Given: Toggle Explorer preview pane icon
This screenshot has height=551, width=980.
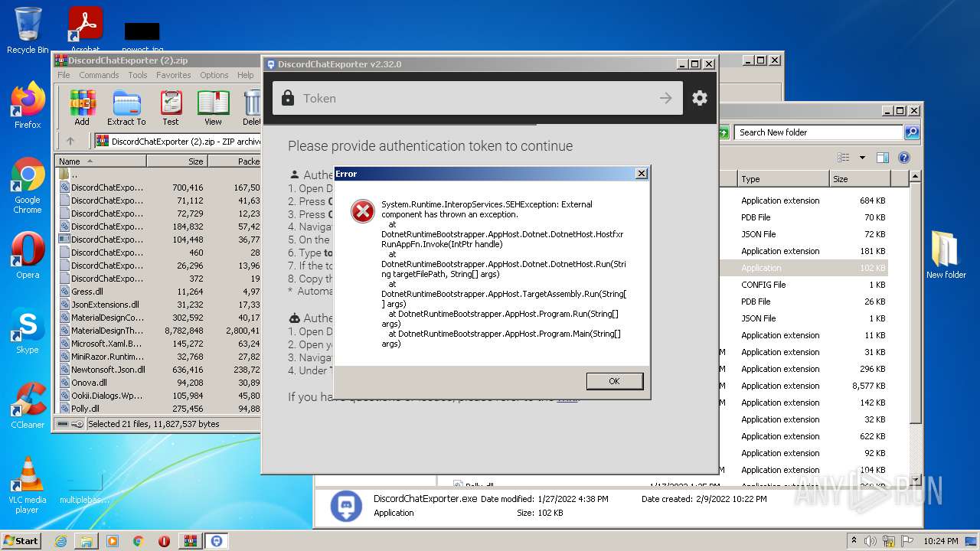Looking at the screenshot, I should click(x=882, y=158).
